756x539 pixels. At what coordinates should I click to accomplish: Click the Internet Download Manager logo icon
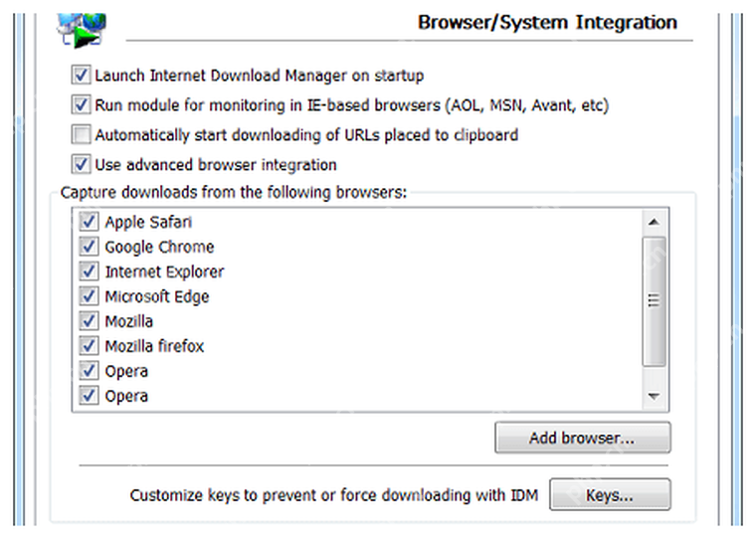point(82,30)
